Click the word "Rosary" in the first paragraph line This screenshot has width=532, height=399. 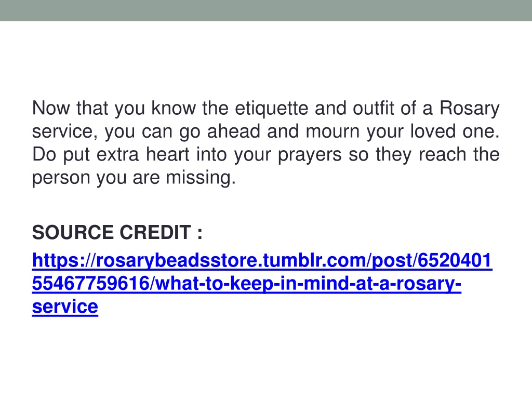[470, 108]
